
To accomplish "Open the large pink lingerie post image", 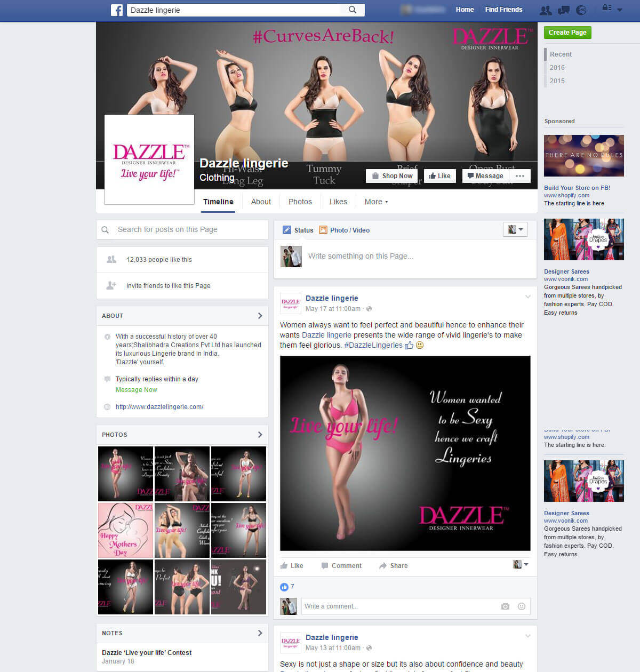I will tap(405, 453).
